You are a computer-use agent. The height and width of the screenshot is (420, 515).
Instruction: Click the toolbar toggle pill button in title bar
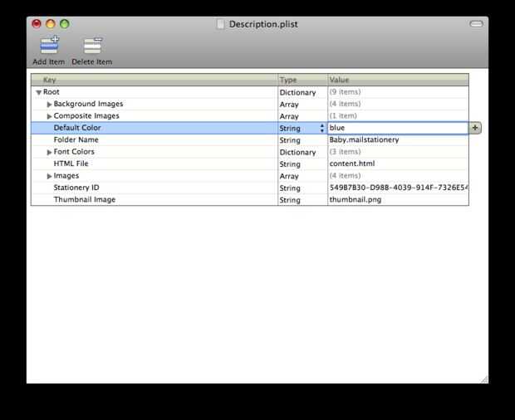[x=476, y=24]
